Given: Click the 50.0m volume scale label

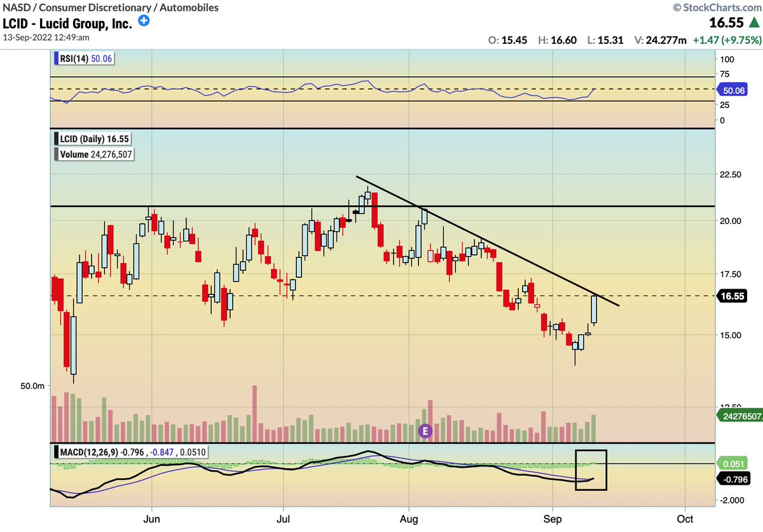Looking at the screenshot, I should (x=31, y=386).
